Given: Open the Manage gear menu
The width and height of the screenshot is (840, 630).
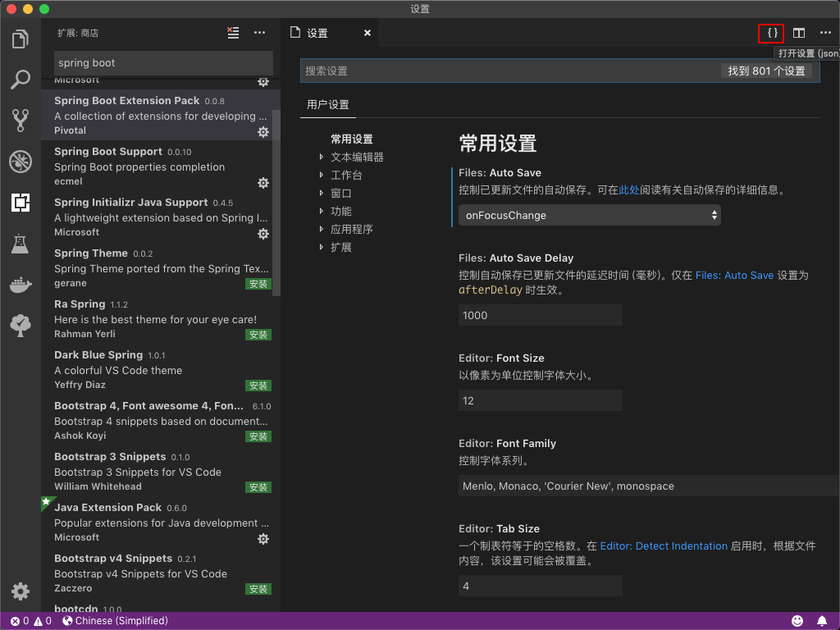Looking at the screenshot, I should (21, 591).
